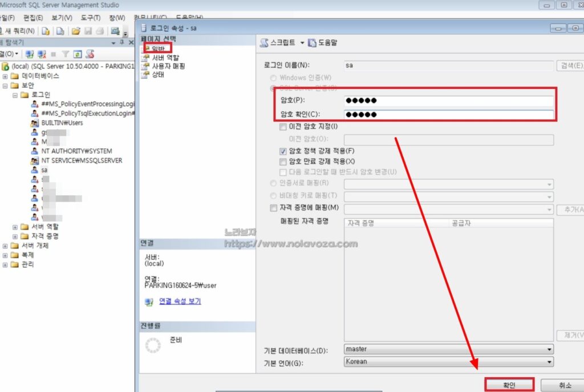Screen dimensions: 584x392
Task: Collapse the 보안 folder
Action: point(5,85)
